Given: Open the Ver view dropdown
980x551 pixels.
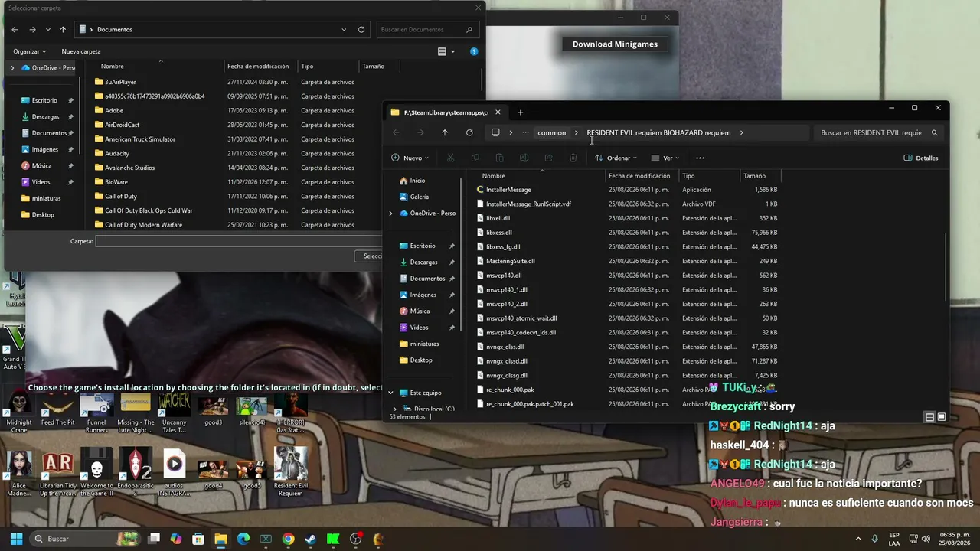Looking at the screenshot, I should (665, 158).
